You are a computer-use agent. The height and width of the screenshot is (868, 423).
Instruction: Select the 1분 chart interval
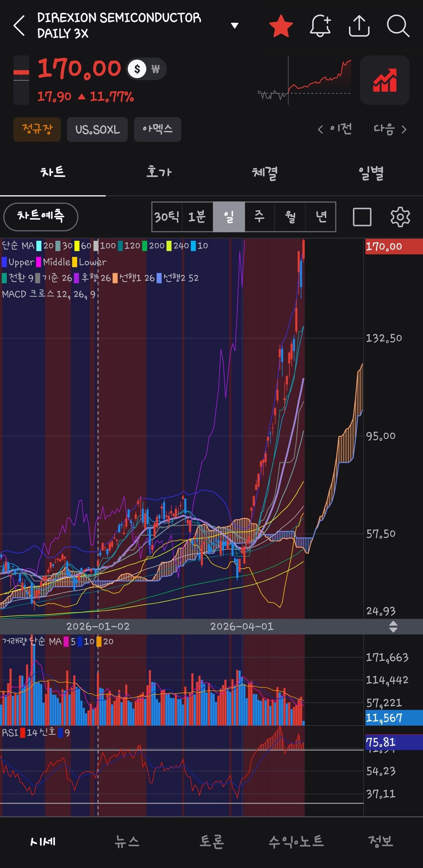[197, 217]
